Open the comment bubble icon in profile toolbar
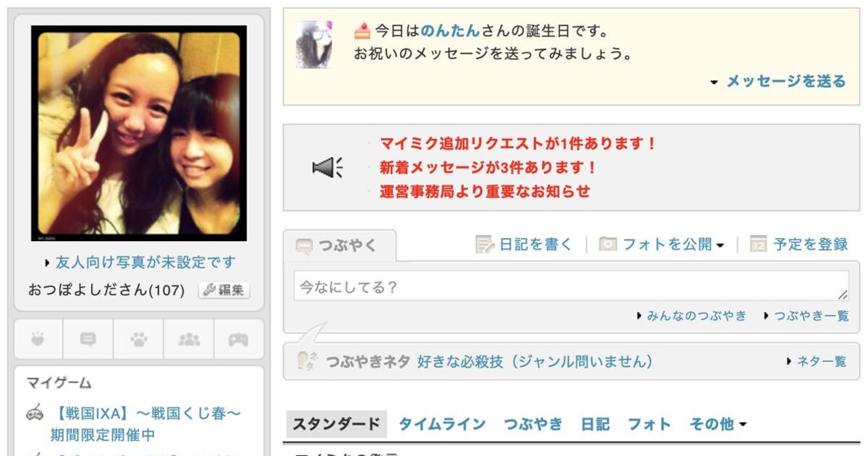The image size is (868, 456). (88, 339)
